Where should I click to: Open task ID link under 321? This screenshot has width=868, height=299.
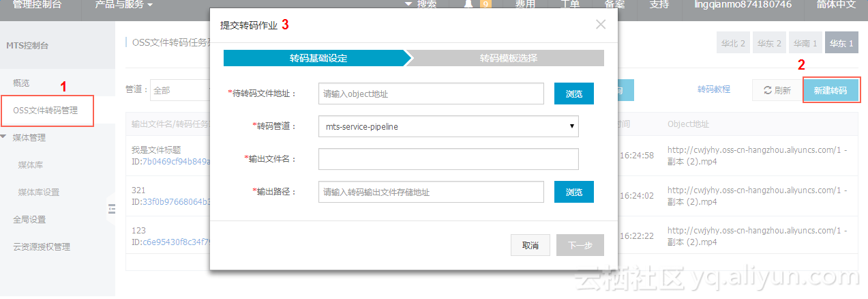pos(176,202)
